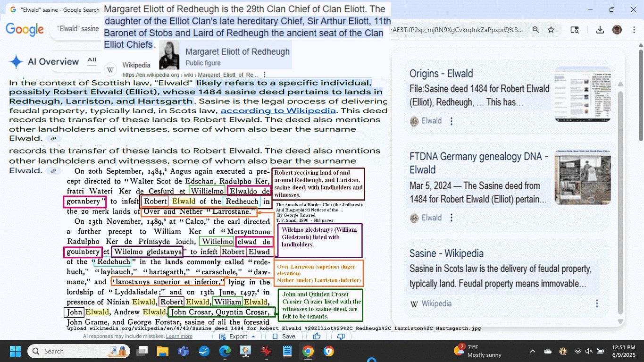Open the 'Origins - Elwald' result card title
Image resolution: width=644 pixels, height=362 pixels.
pyautogui.click(x=441, y=74)
